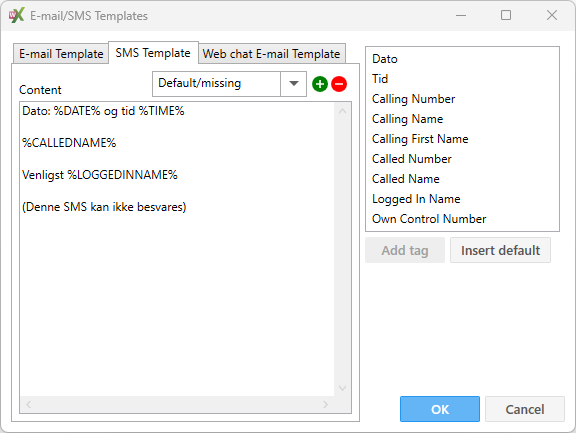Open the Default/missing dropdown arrow

pyautogui.click(x=293, y=84)
